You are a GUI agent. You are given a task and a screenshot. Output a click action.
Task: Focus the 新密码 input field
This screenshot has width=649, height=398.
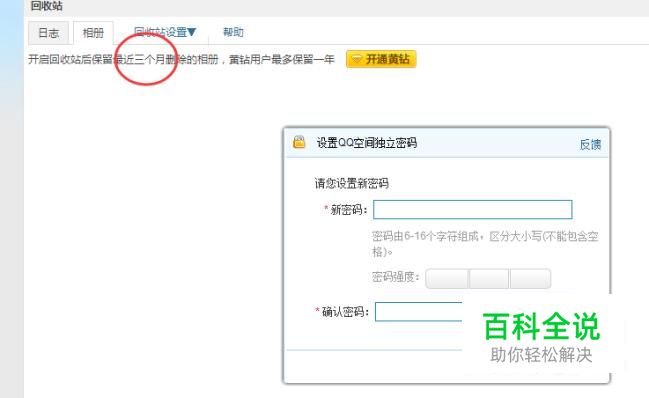473,209
